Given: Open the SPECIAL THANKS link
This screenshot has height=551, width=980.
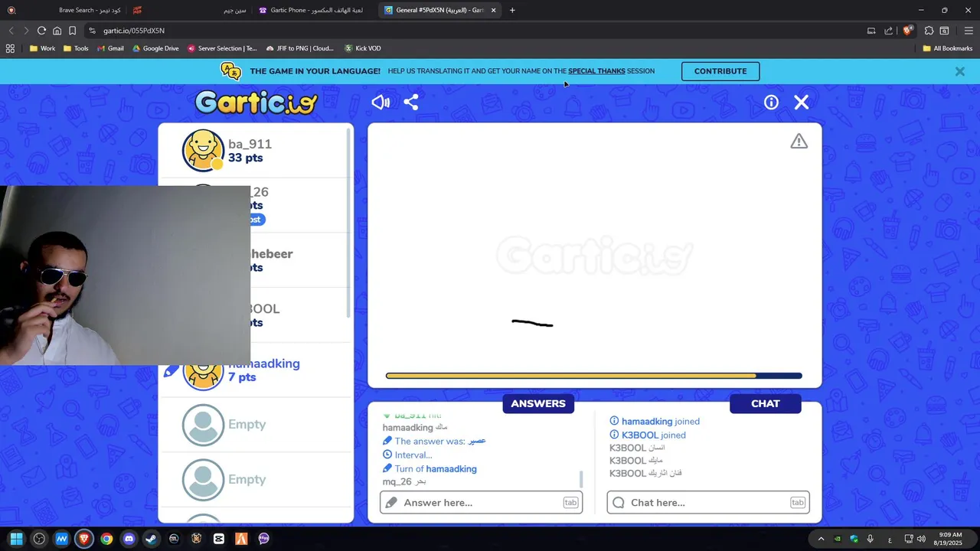Looking at the screenshot, I should (596, 71).
